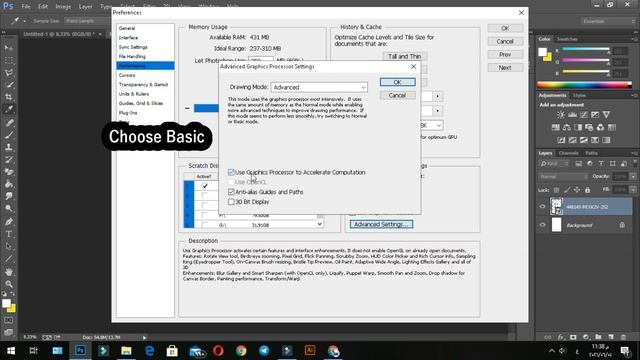This screenshot has width=640, height=360.
Task: Open the layer blend mode Normal dropdown
Action: [563, 177]
